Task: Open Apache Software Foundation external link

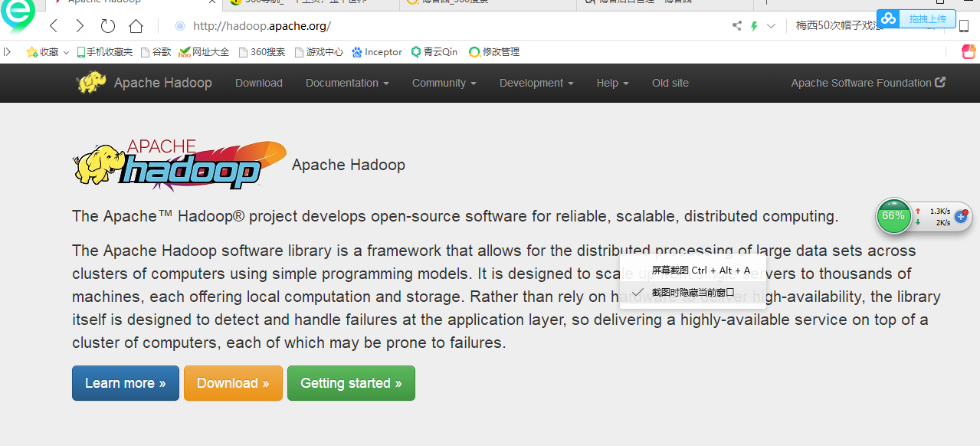Action: click(868, 83)
